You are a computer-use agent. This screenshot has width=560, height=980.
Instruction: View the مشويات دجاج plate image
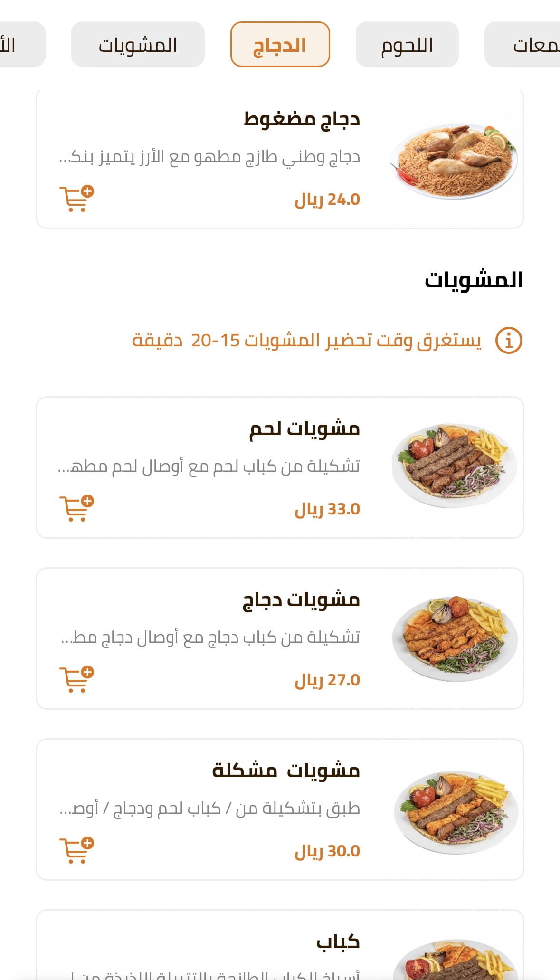point(454,638)
